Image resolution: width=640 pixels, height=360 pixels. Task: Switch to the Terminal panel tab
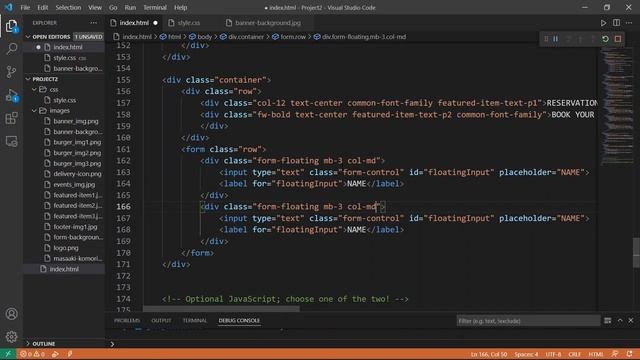(195, 321)
